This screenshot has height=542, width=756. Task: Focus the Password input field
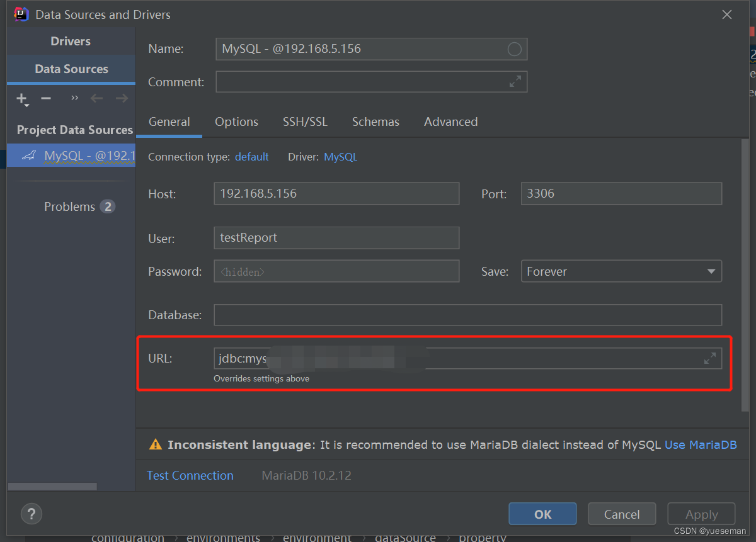pyautogui.click(x=336, y=271)
